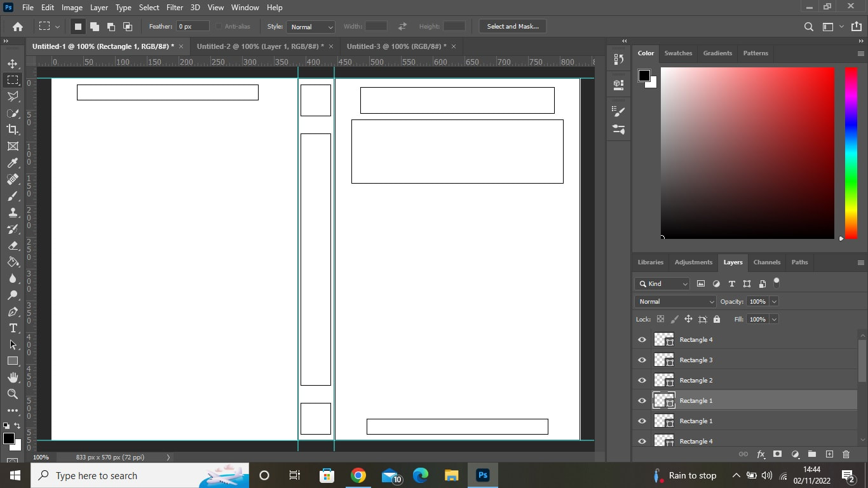868x488 pixels.
Task: Close the Untitled-3 document tab
Action: tap(454, 46)
